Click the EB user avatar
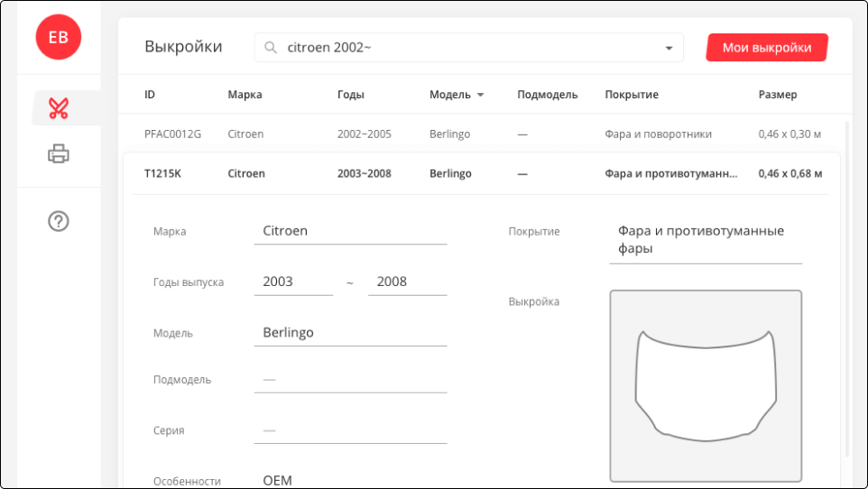This screenshot has height=489, width=868. (x=58, y=36)
